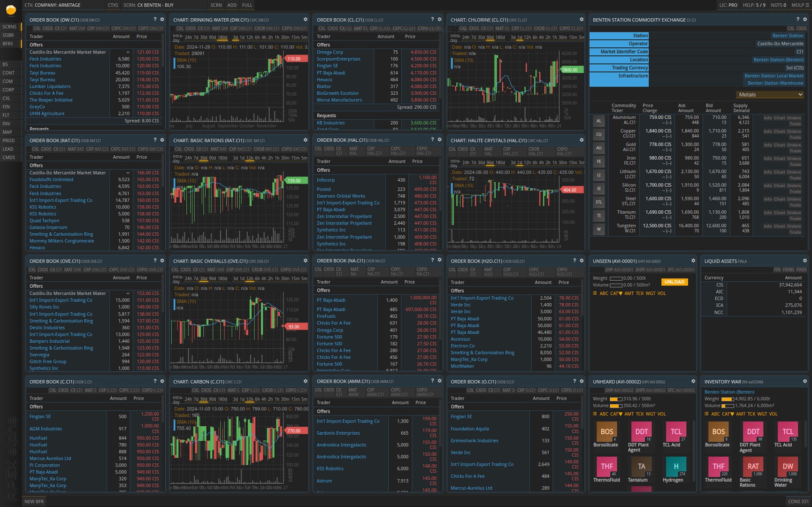Click the UNLOAD button on UNSEEN ship
Viewport: 812px width, 507px height.
pyautogui.click(x=674, y=282)
